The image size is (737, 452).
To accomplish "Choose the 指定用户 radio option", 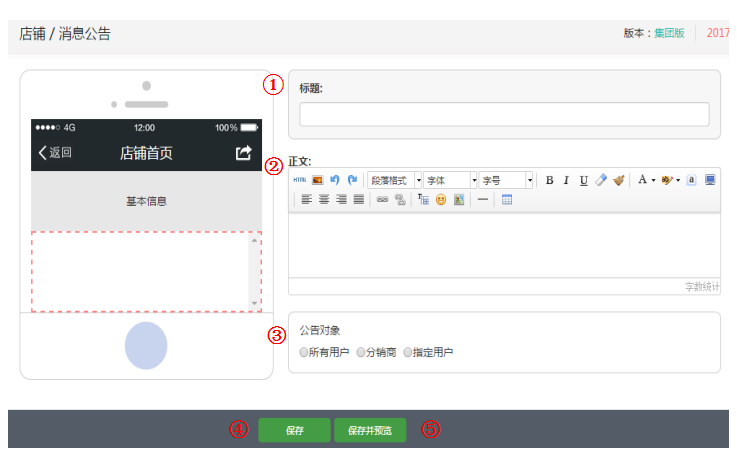I will 408,352.
